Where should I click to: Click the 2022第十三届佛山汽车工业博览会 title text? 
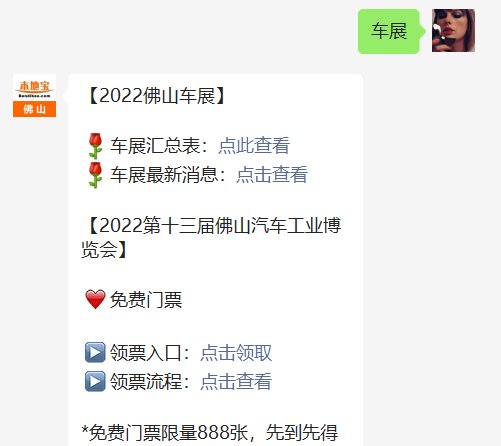pos(211,237)
